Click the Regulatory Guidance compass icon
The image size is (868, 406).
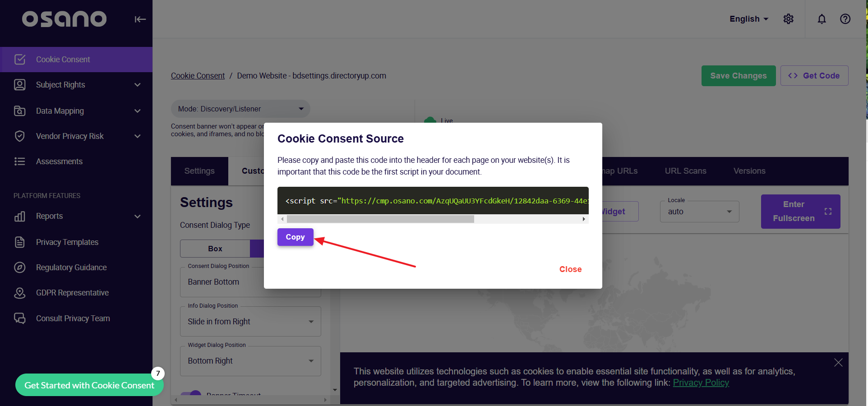click(20, 268)
